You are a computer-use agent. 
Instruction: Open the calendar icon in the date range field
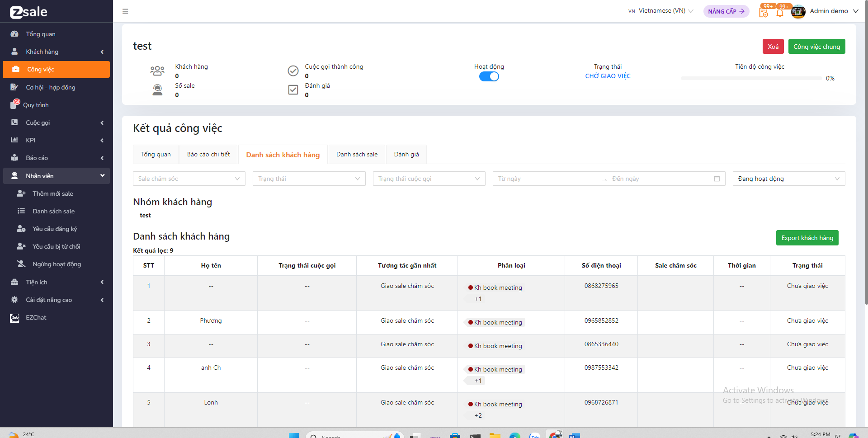tap(717, 179)
